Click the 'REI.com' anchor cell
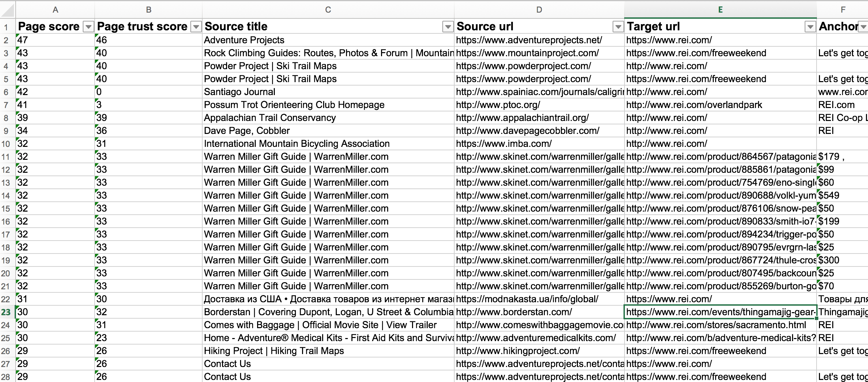The height and width of the screenshot is (382, 868). coord(842,105)
